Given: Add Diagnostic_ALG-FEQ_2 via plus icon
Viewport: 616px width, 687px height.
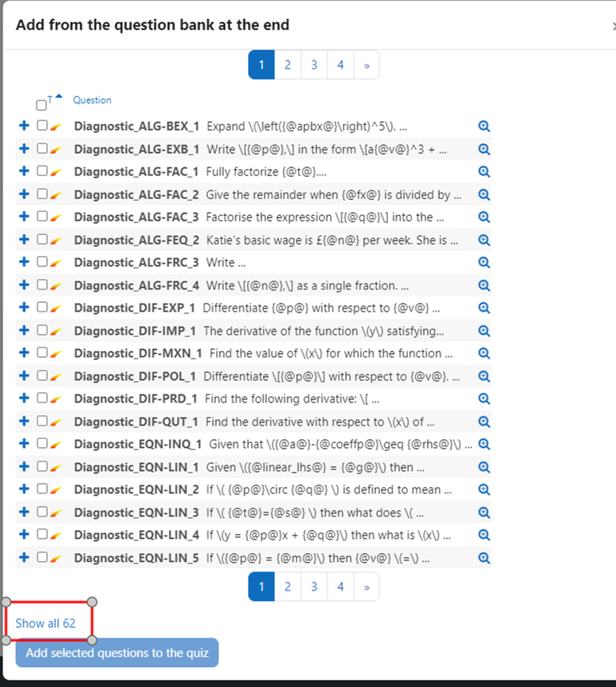Looking at the screenshot, I should point(24,239).
